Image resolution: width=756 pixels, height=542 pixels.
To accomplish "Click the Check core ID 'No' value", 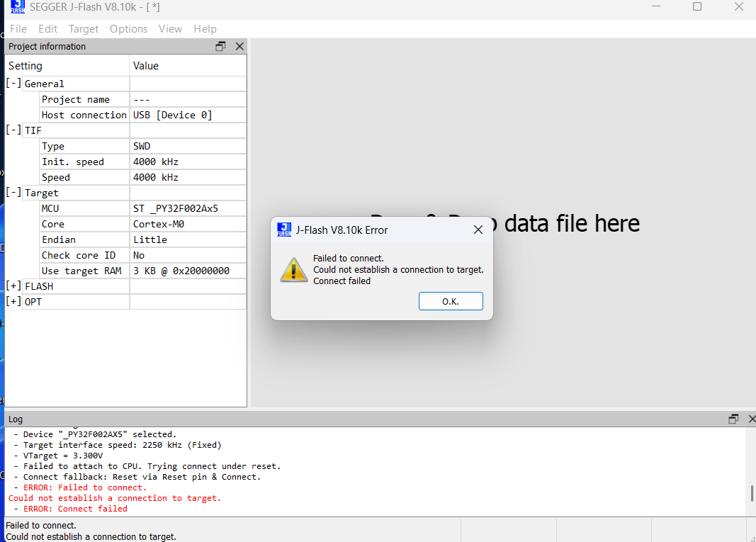I will pos(139,255).
